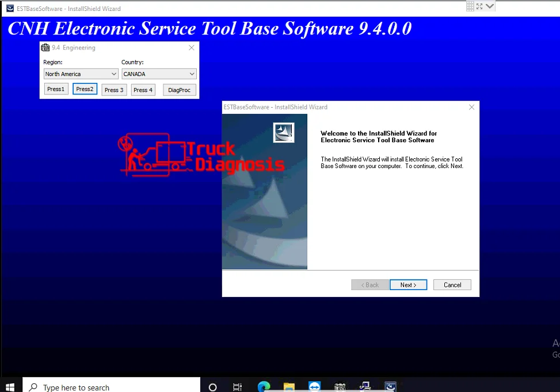
Task: Click the Press1 button
Action: (56, 89)
